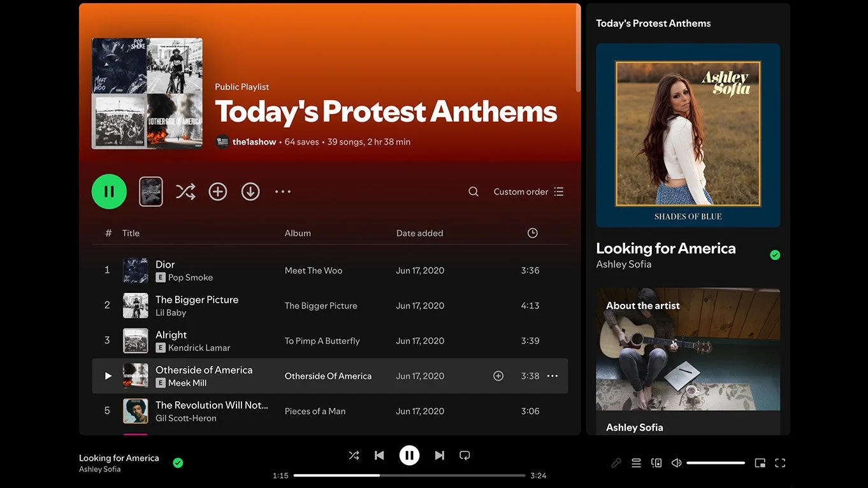
Task: Open the Custom order sort dropdown
Action: pos(528,192)
